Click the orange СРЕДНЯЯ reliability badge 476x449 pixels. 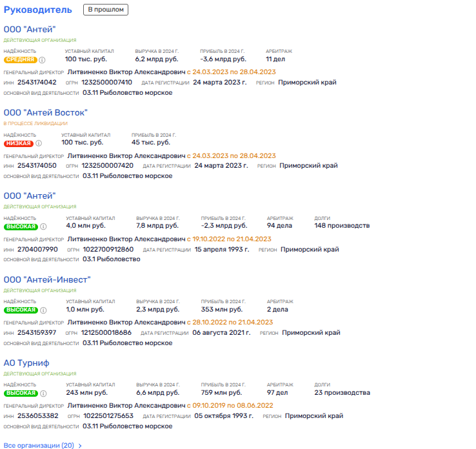[x=20, y=60]
